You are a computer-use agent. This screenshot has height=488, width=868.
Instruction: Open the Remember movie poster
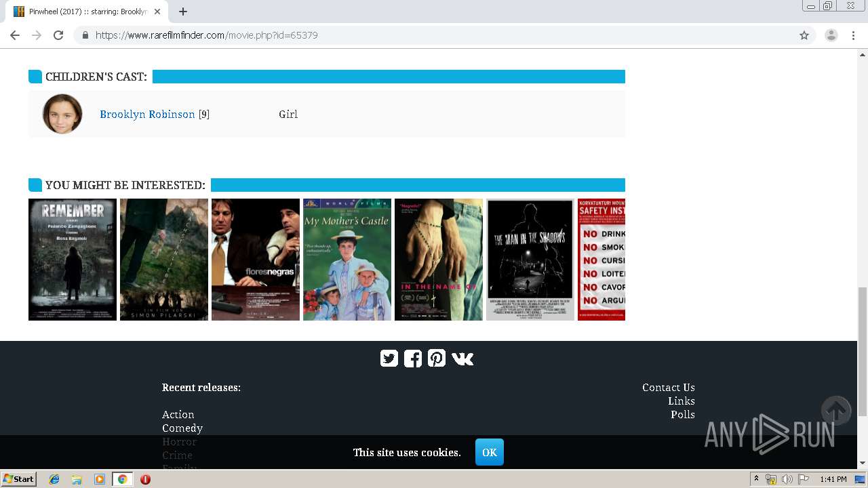tap(73, 260)
